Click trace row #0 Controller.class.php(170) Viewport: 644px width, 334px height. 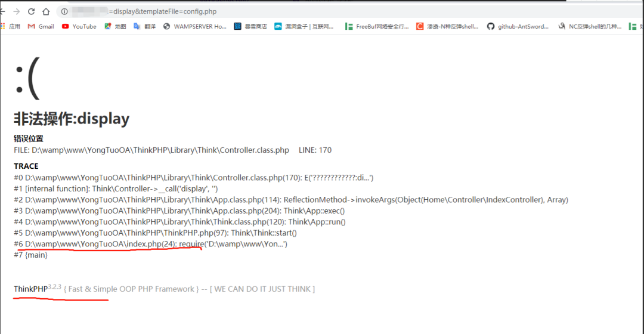[193, 178]
